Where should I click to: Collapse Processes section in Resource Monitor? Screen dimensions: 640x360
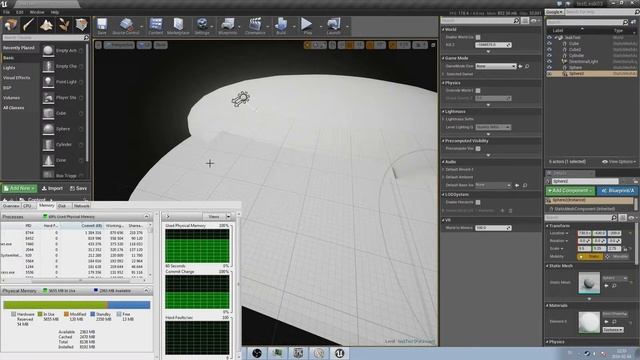[147, 216]
